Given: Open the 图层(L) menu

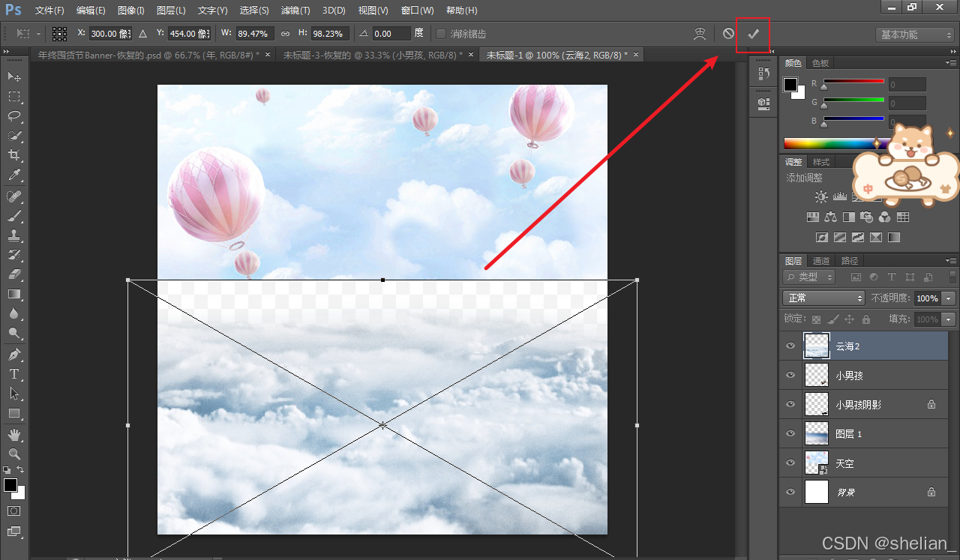Looking at the screenshot, I should click(x=171, y=10).
